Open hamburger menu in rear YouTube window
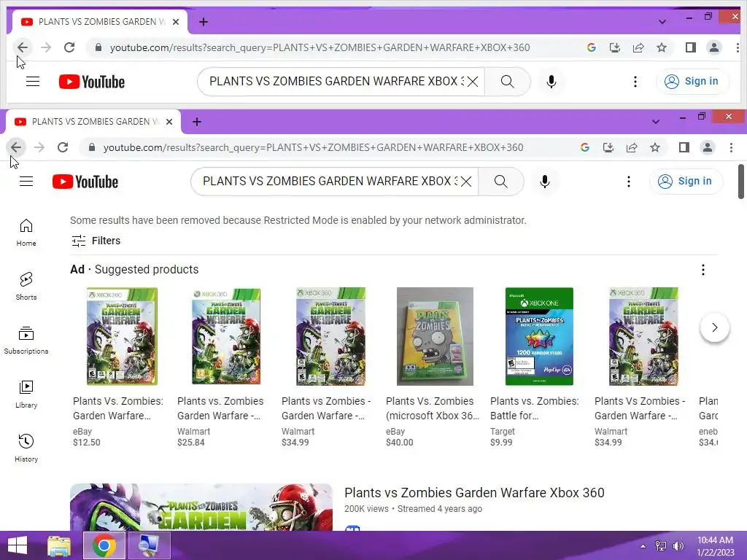 (x=33, y=82)
